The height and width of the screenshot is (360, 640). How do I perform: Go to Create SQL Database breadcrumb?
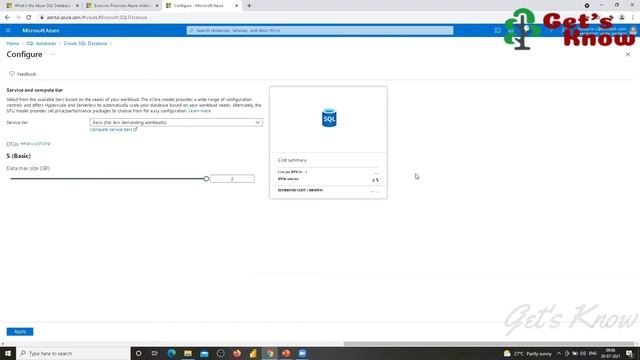(85, 43)
